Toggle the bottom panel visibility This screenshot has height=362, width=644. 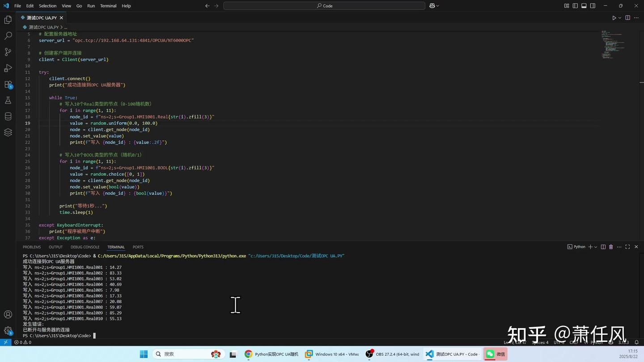point(584,5)
